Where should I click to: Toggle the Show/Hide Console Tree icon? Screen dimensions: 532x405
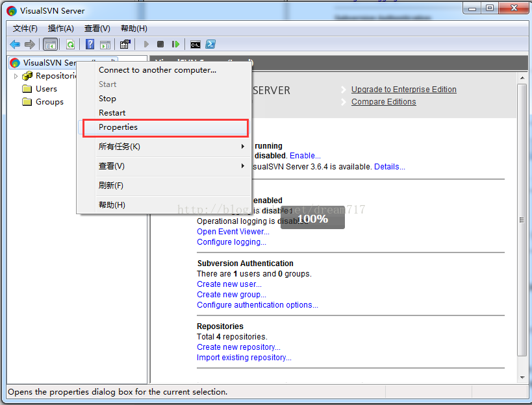pyautogui.click(x=50, y=44)
